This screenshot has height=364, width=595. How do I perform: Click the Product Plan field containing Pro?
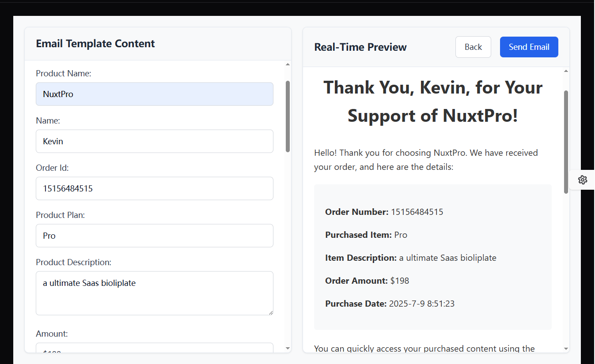point(155,236)
